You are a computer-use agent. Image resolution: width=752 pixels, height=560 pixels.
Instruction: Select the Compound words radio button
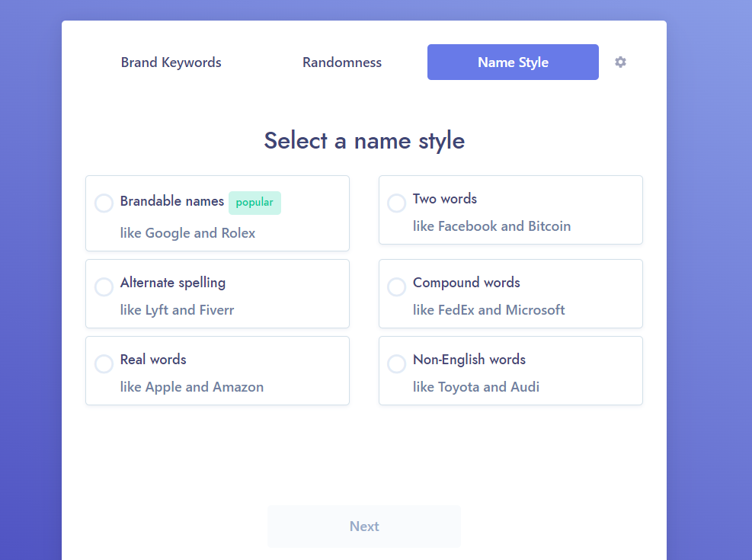pos(397,287)
